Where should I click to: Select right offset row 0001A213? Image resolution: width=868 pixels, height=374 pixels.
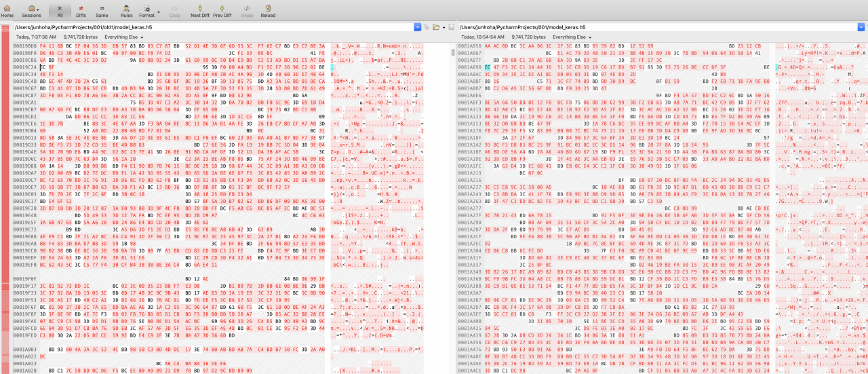470,173
